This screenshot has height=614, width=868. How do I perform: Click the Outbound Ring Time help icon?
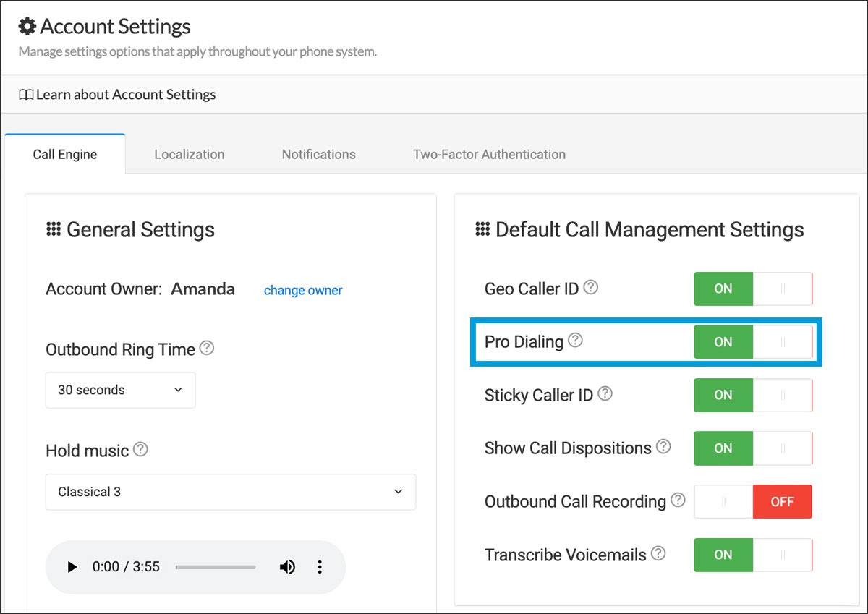point(206,349)
